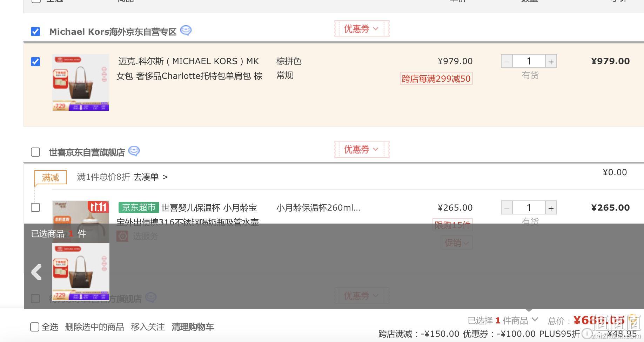Collapse the 已选择 1 件商品 chevron

(x=535, y=319)
